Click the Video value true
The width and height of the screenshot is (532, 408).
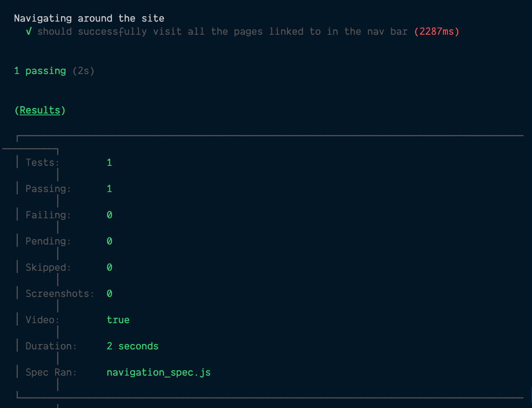(x=118, y=320)
